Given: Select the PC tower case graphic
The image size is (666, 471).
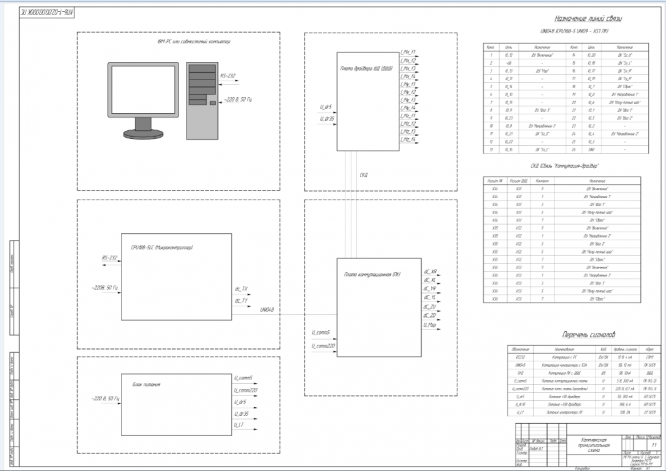Looking at the screenshot, I should tap(202, 101).
